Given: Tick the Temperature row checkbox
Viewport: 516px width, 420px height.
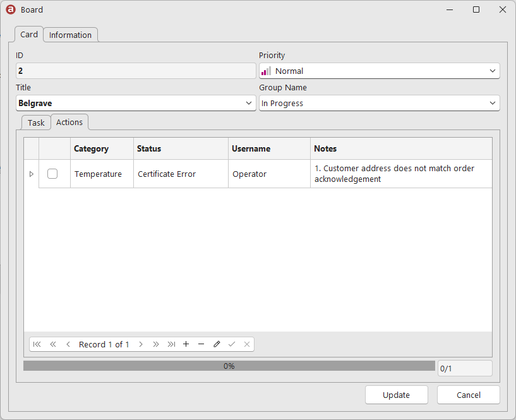Looking at the screenshot, I should point(52,174).
